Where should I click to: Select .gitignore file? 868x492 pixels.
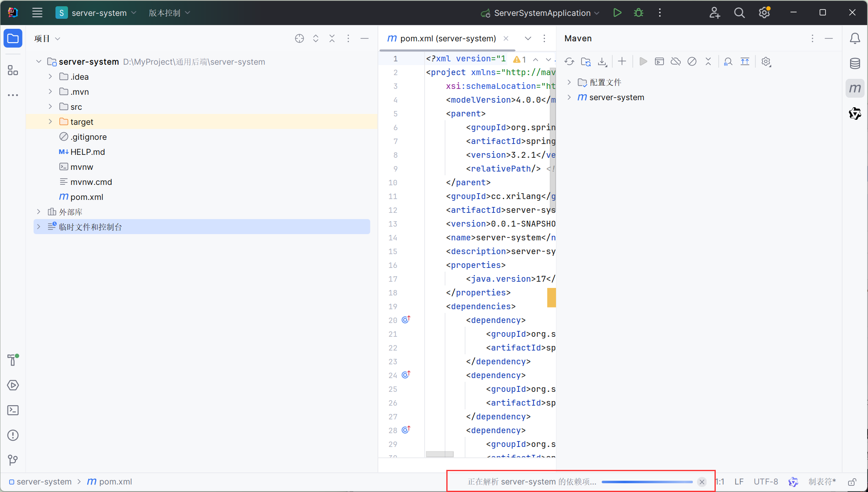click(88, 137)
